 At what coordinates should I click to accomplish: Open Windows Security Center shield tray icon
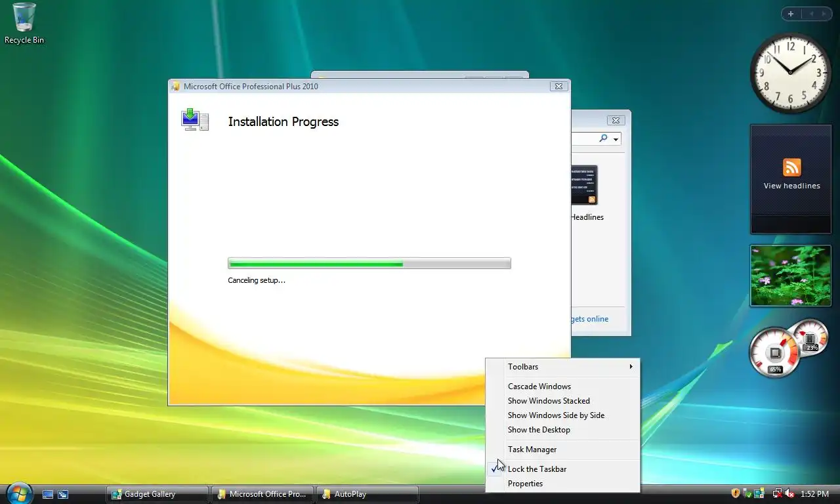[736, 493]
